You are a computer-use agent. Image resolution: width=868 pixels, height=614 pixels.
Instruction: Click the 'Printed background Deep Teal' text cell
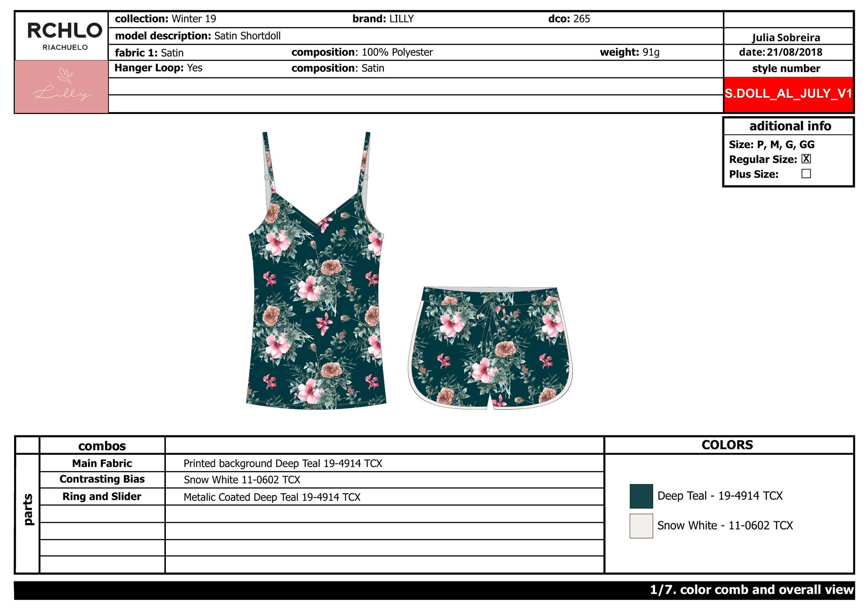pyautogui.click(x=283, y=463)
